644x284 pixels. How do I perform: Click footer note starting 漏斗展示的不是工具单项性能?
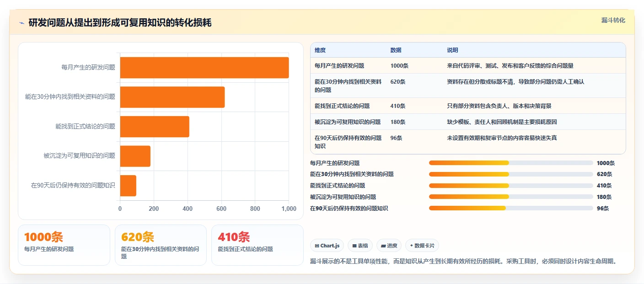[x=464, y=262]
